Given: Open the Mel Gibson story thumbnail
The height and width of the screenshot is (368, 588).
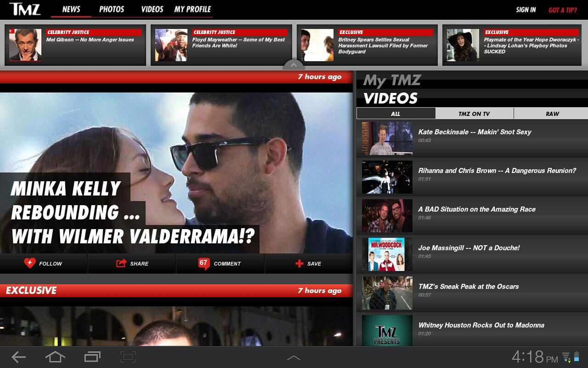Looking at the screenshot, I should (x=25, y=45).
